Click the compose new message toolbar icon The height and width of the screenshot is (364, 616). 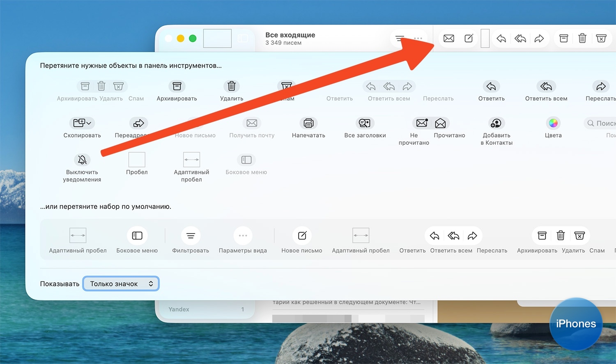click(x=469, y=39)
